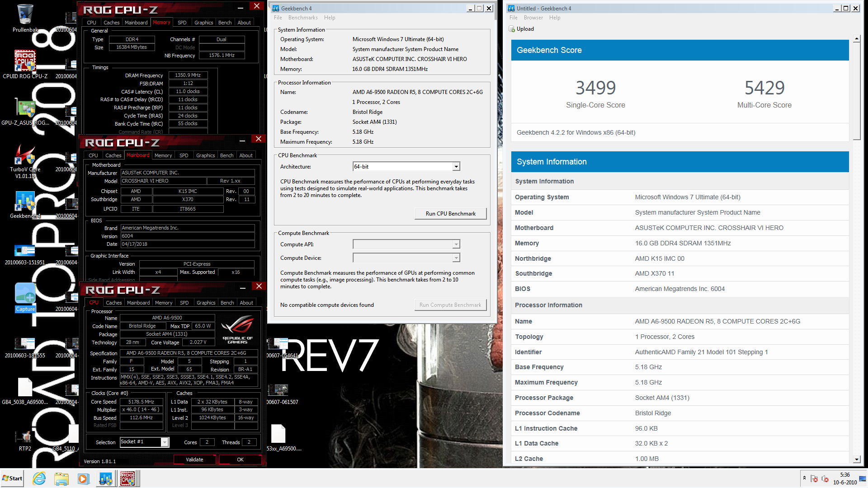Select SPD tab in top CPU-Z window
Screen dimensions: 868x488
(182, 23)
